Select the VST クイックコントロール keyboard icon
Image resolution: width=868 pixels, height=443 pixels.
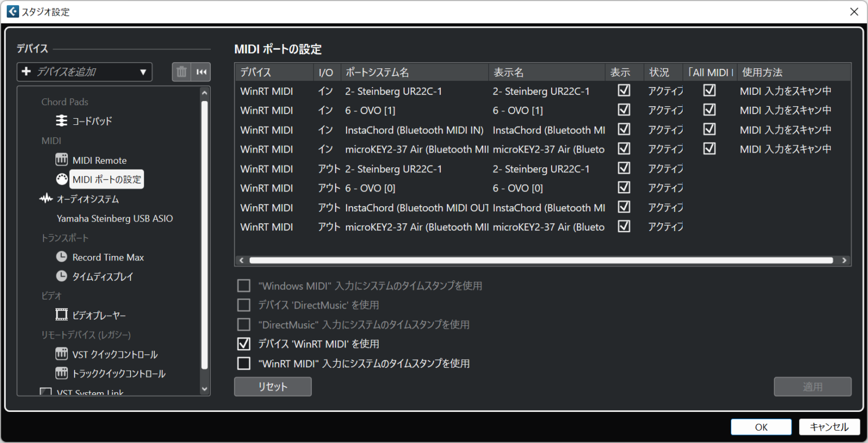pyautogui.click(x=62, y=354)
